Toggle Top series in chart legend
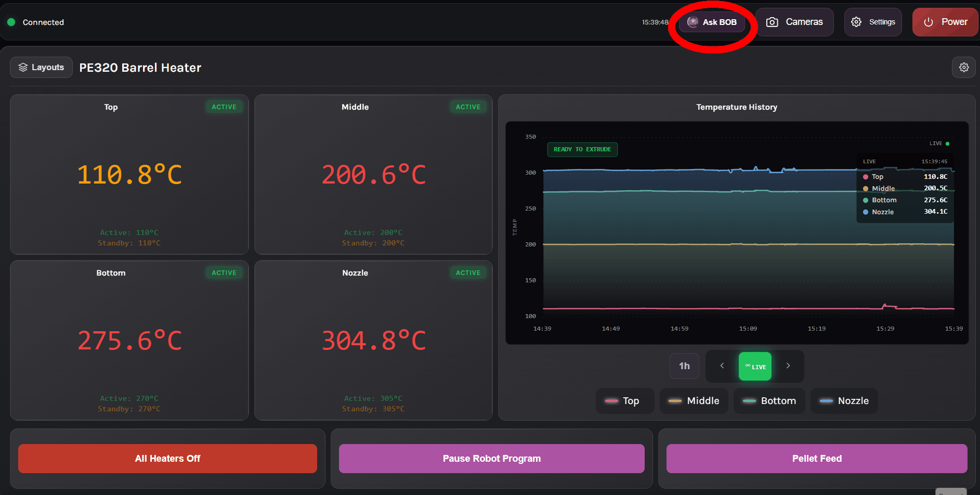 point(624,401)
